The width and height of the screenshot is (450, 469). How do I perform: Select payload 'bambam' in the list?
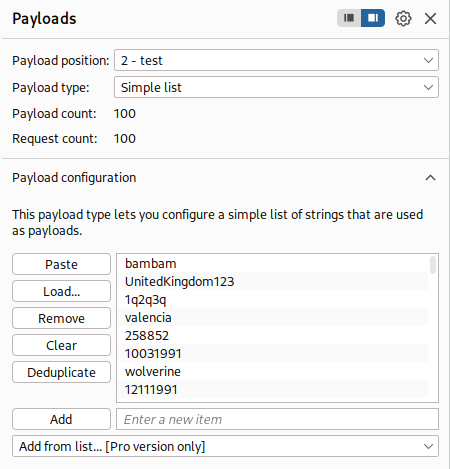273,264
